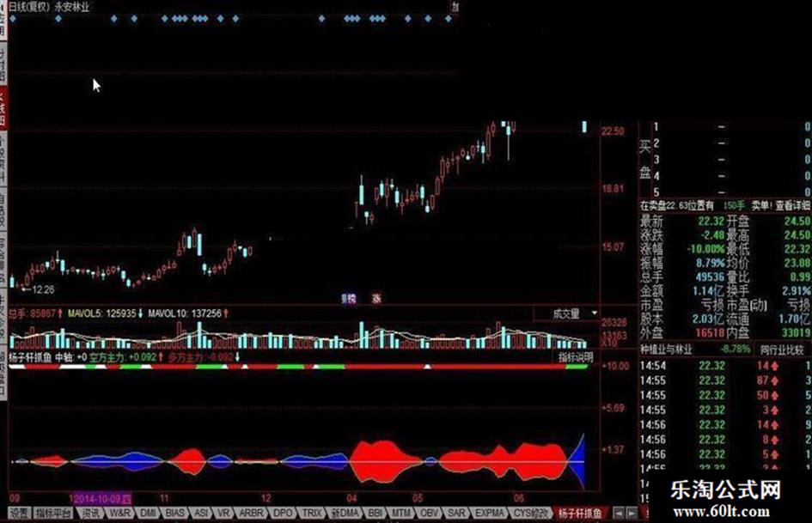812x523 pixels.
Task: Click the 跳 marker below the candlesticks
Action: pyautogui.click(x=350, y=299)
